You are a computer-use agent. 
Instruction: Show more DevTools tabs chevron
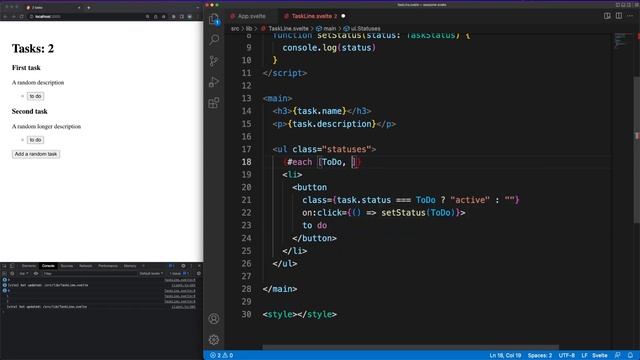(143, 266)
